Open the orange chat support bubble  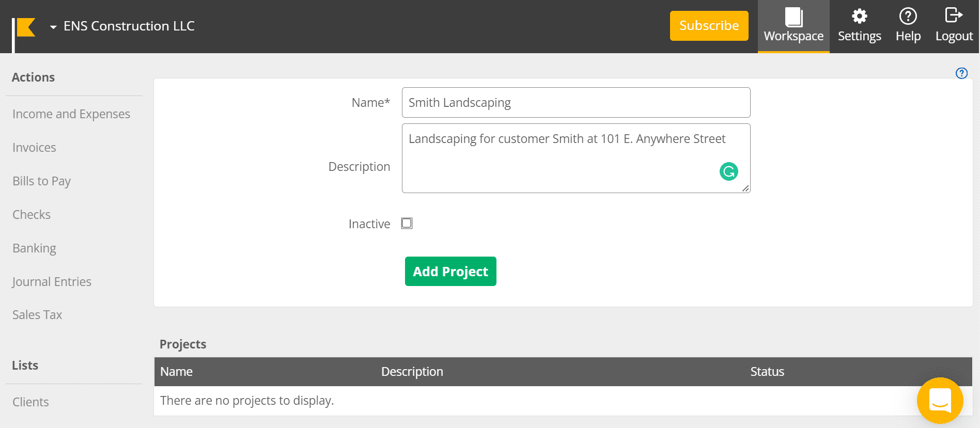pyautogui.click(x=940, y=401)
